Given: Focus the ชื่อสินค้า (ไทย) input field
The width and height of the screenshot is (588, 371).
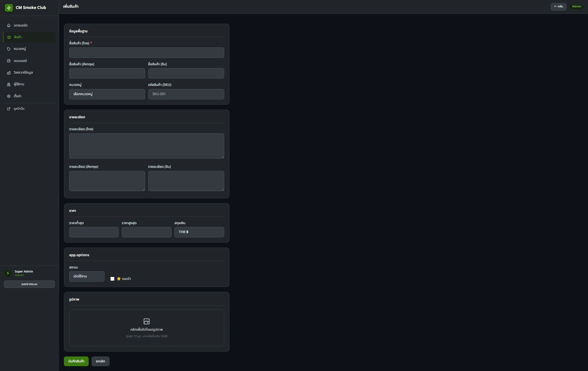Looking at the screenshot, I should [147, 53].
